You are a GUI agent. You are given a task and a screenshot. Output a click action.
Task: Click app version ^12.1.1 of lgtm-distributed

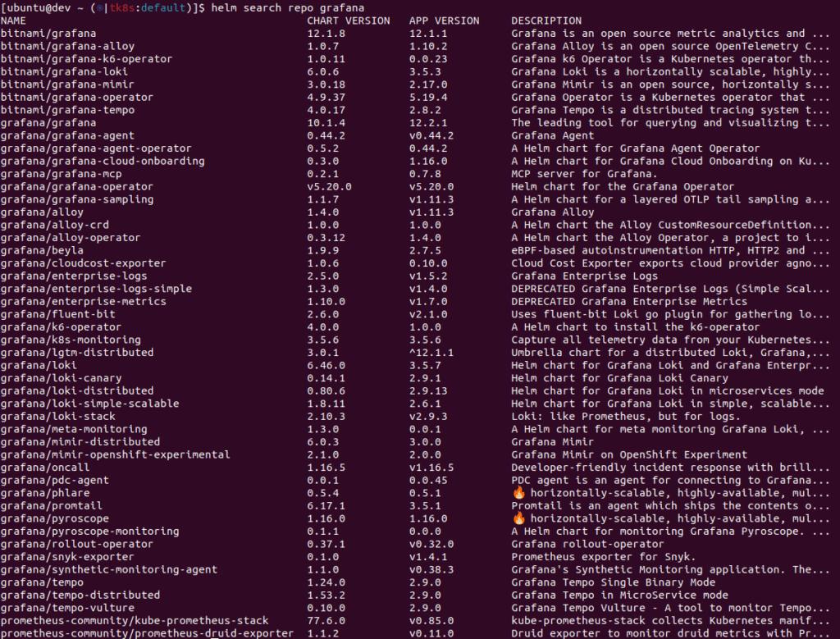click(x=432, y=352)
